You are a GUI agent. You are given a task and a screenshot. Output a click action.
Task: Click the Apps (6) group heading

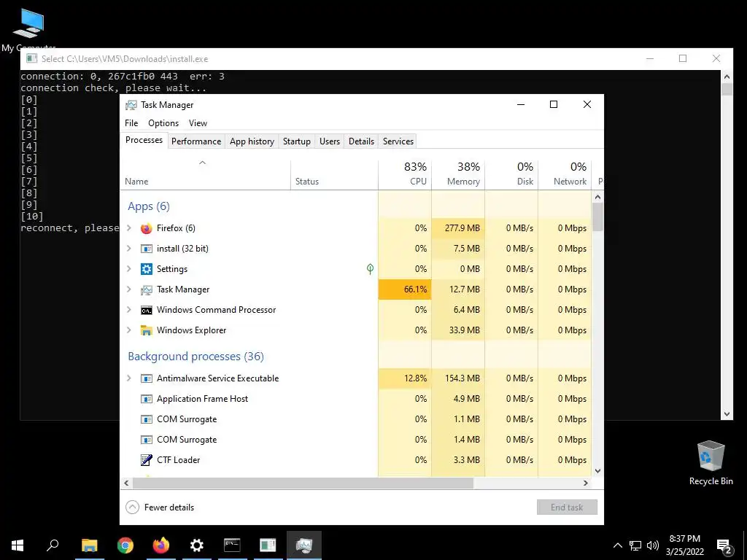tap(149, 206)
